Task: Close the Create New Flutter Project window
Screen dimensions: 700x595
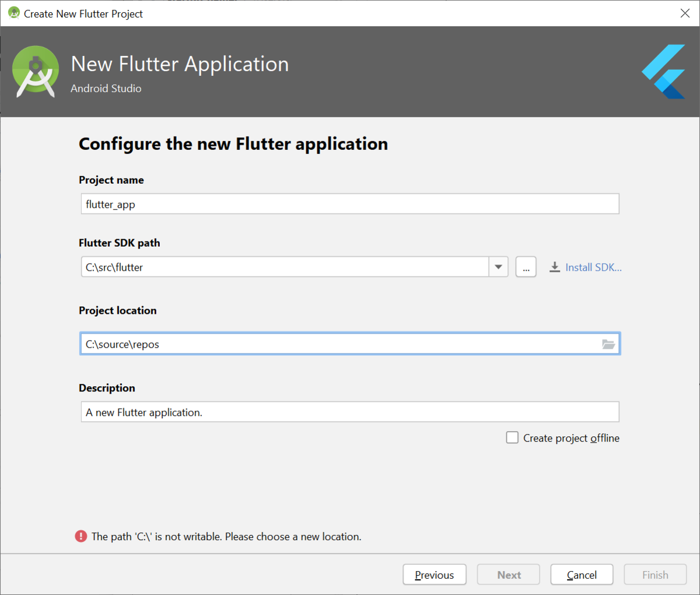Action: (685, 13)
